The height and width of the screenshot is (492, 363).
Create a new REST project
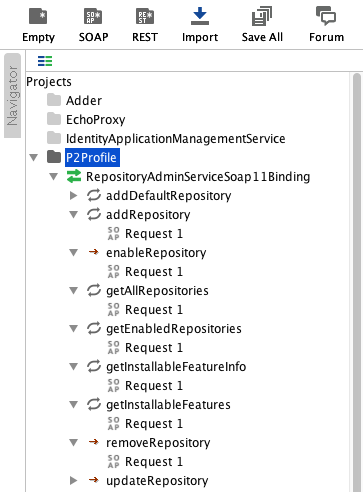(x=145, y=25)
